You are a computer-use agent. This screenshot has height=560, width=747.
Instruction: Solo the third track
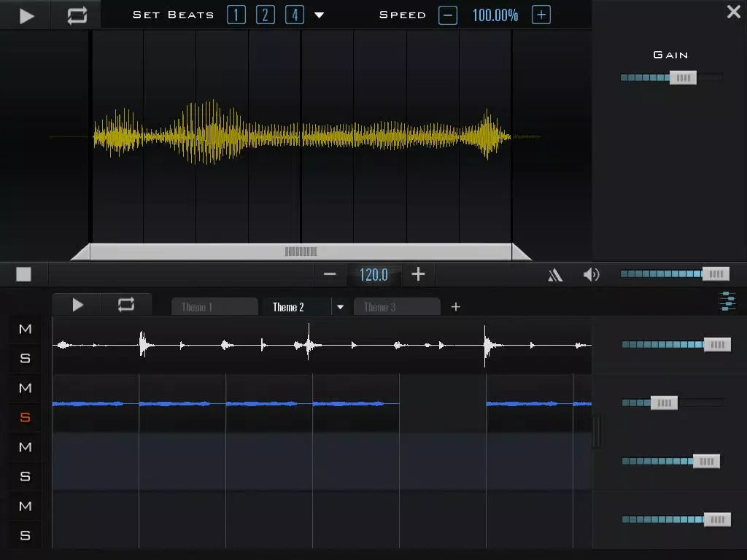[x=26, y=477]
